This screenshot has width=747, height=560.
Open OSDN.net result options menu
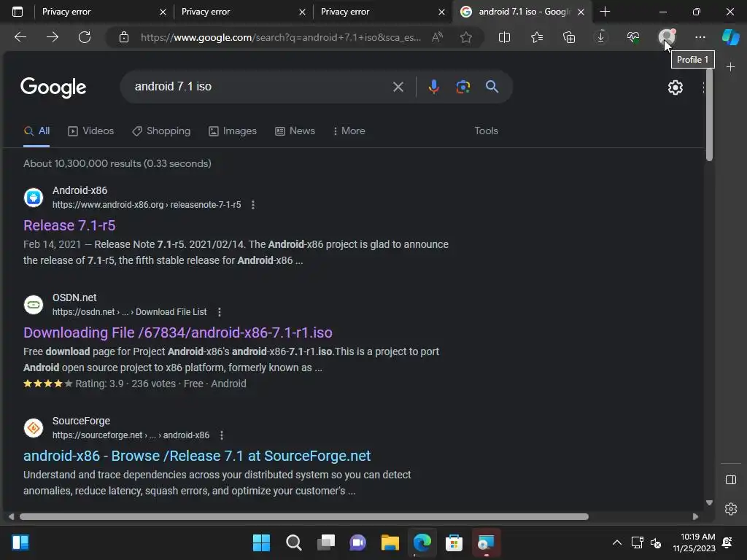(219, 312)
